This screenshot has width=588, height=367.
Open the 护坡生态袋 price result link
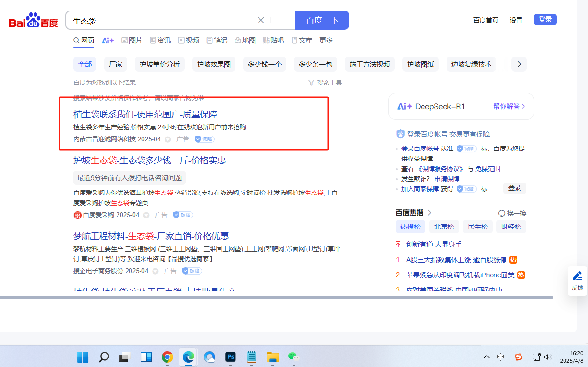click(x=150, y=160)
